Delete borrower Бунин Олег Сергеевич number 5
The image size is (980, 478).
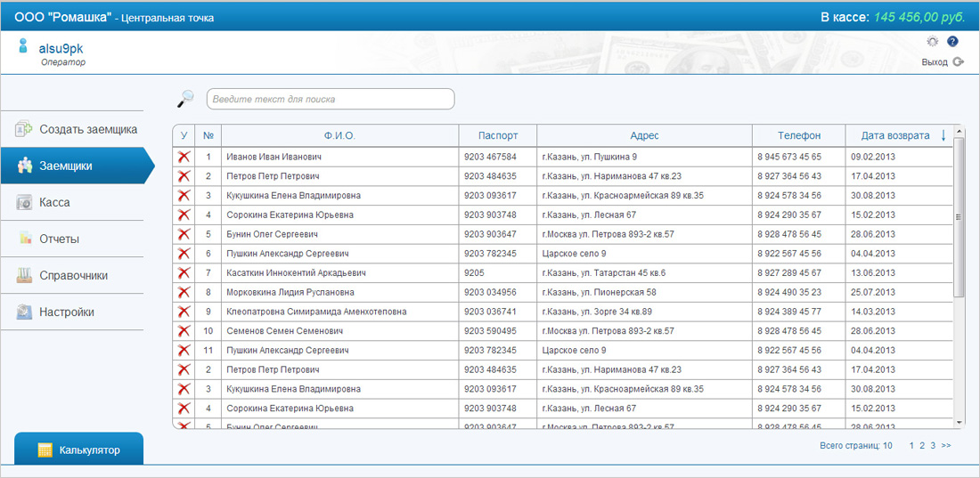(x=184, y=234)
